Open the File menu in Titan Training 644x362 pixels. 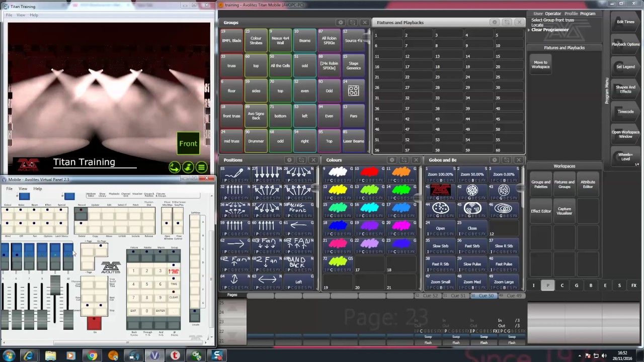[9, 15]
